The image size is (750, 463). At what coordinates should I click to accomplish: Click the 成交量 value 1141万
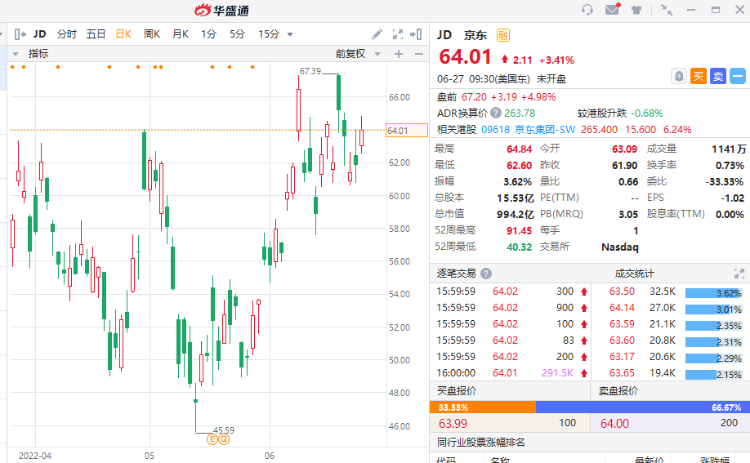click(728, 149)
